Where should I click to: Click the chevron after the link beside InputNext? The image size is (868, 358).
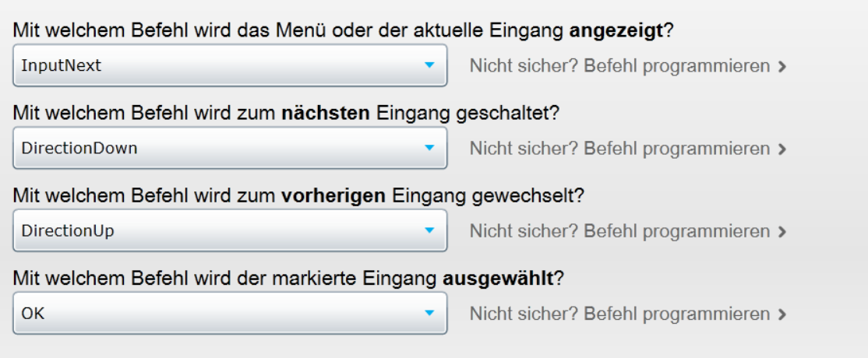782,66
